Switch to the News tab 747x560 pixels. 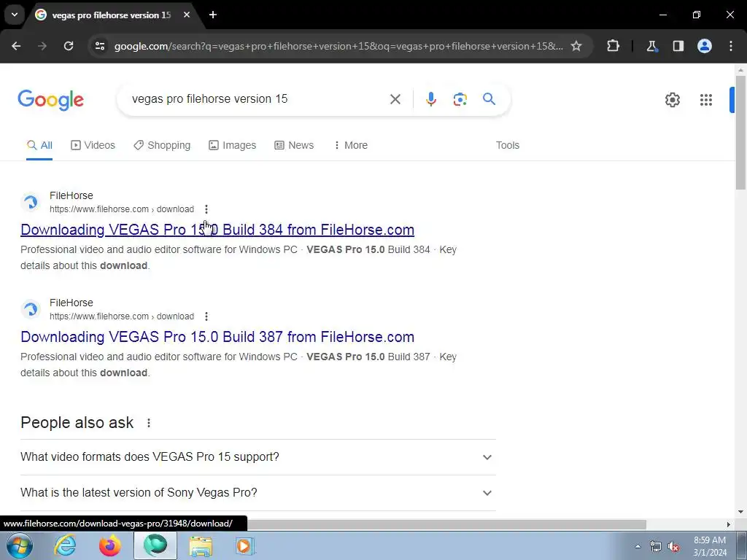coord(294,145)
